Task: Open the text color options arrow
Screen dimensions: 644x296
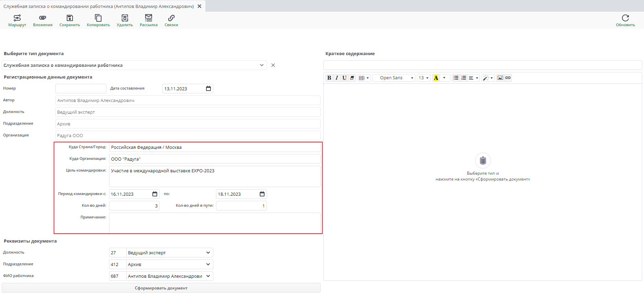Action: (444, 78)
